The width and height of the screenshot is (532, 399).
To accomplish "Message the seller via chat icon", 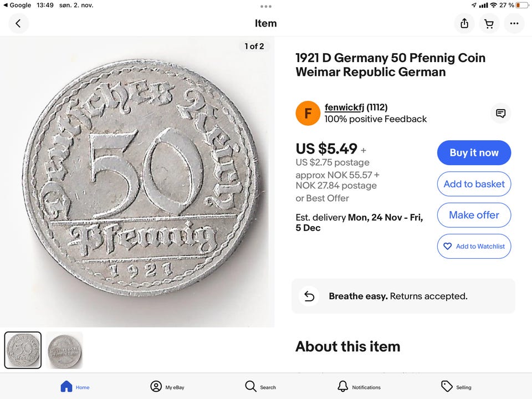I will (x=500, y=113).
